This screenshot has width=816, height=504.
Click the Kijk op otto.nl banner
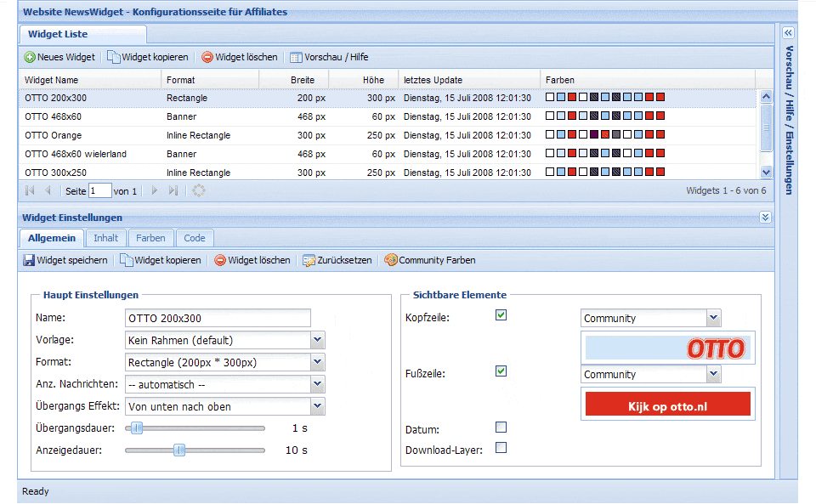[x=667, y=406]
